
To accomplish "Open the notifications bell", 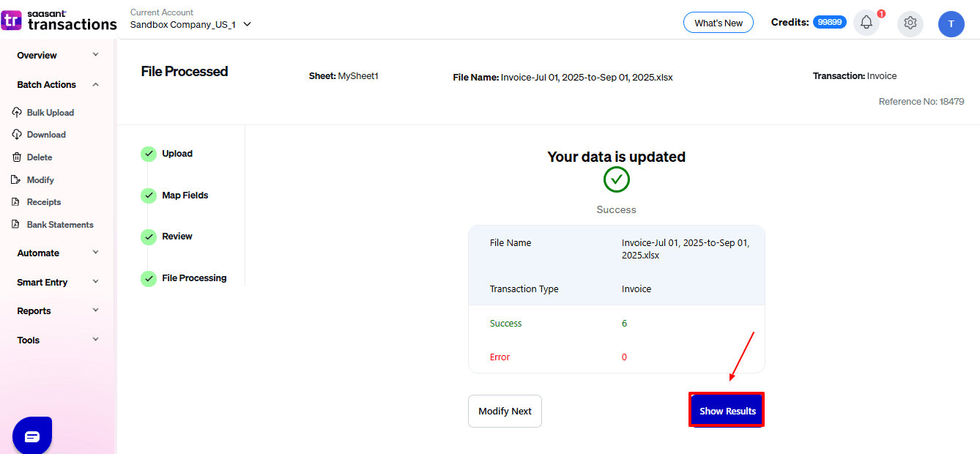I will (866, 23).
